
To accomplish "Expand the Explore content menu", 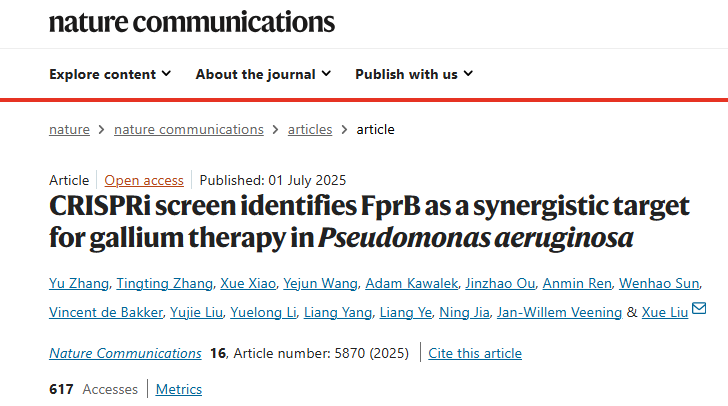I will tap(110, 74).
